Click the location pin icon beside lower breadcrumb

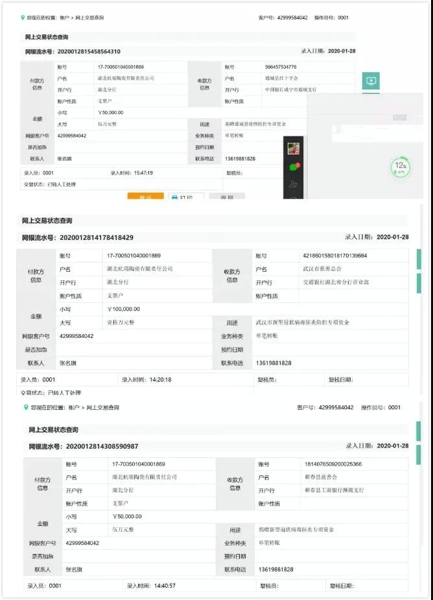point(26,407)
